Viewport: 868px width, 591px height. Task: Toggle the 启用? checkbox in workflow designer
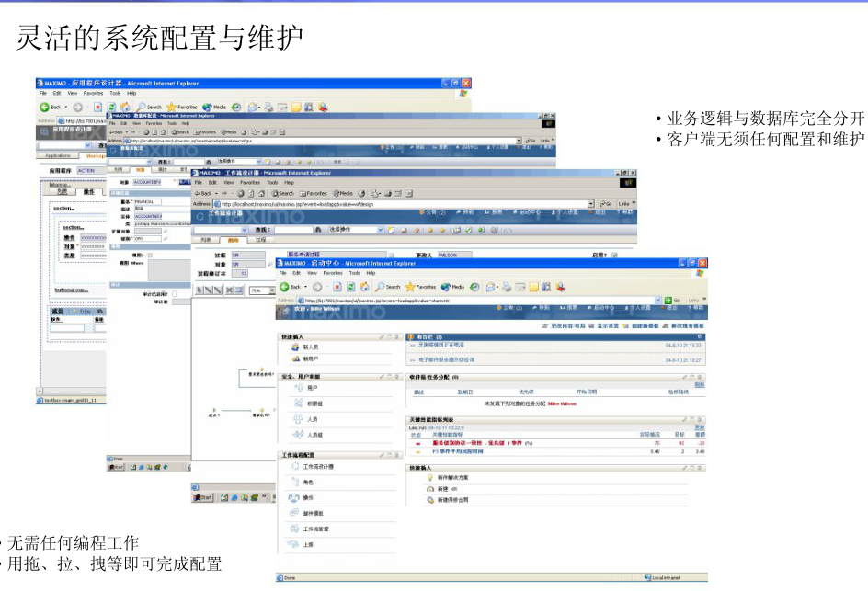coord(614,255)
